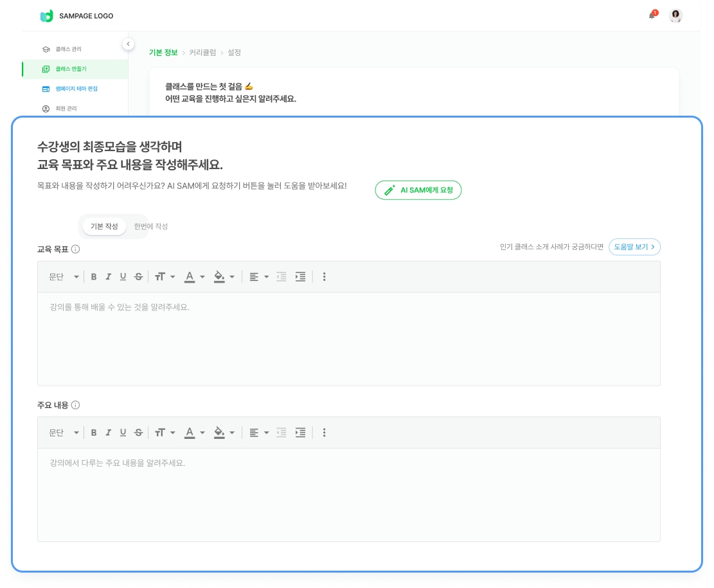Apply italic in 교육 목표 editor toolbar
The height and width of the screenshot is (588, 714).
click(x=108, y=277)
